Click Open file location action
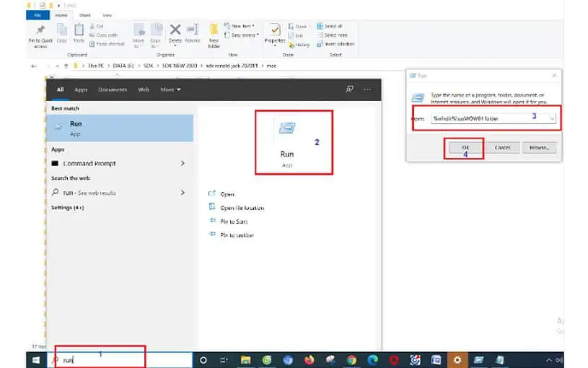The image size is (588, 368). coord(236,207)
